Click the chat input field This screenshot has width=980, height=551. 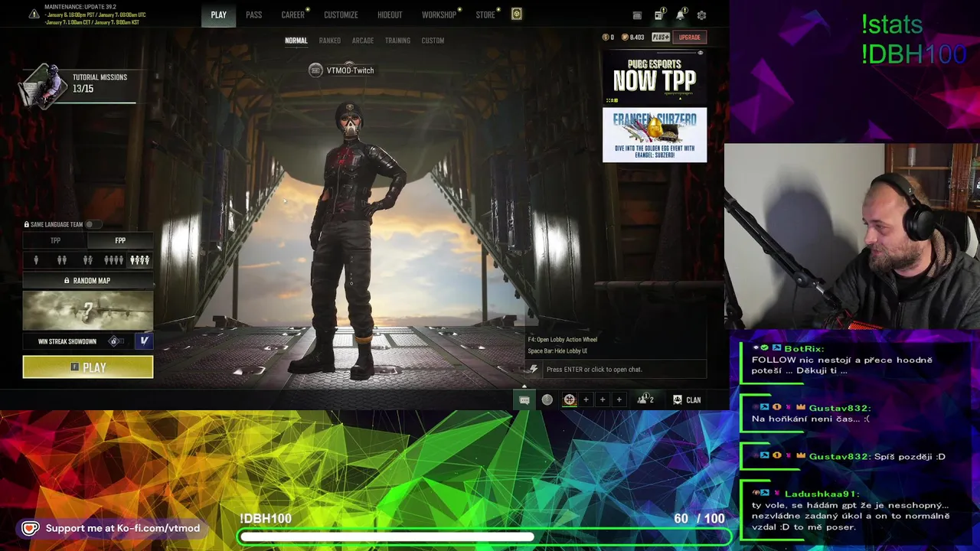pos(624,369)
